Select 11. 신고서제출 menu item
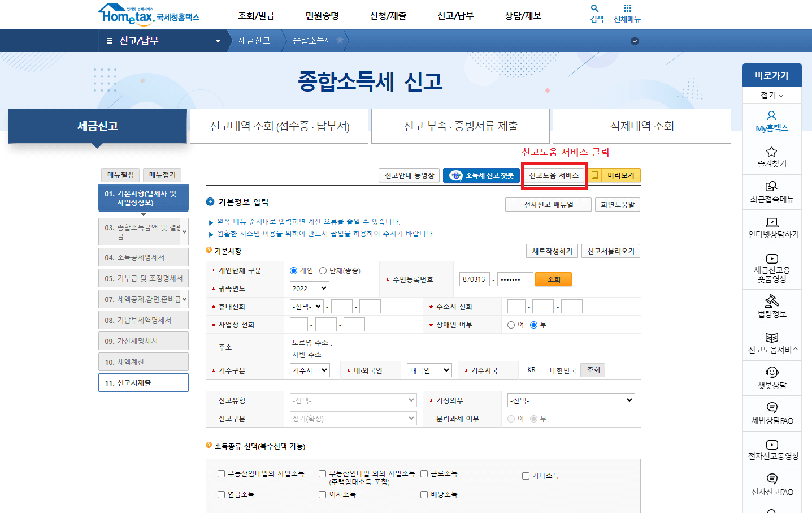 (144, 383)
